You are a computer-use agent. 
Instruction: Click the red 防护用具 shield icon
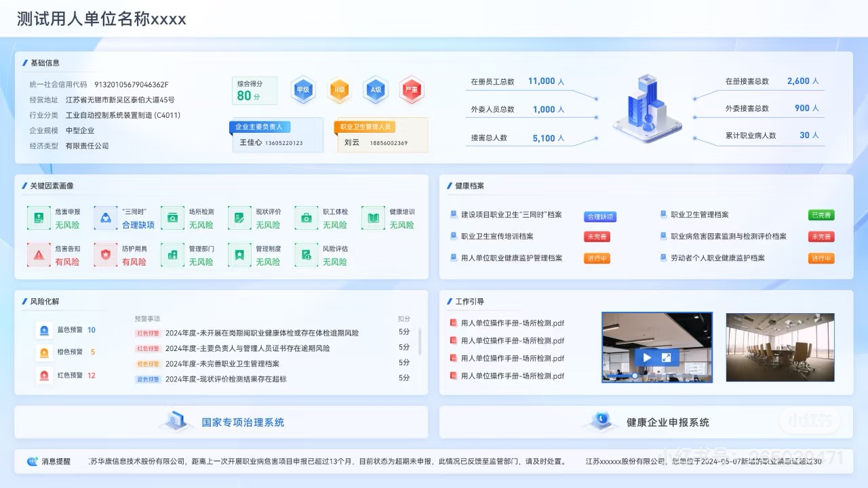click(x=106, y=254)
